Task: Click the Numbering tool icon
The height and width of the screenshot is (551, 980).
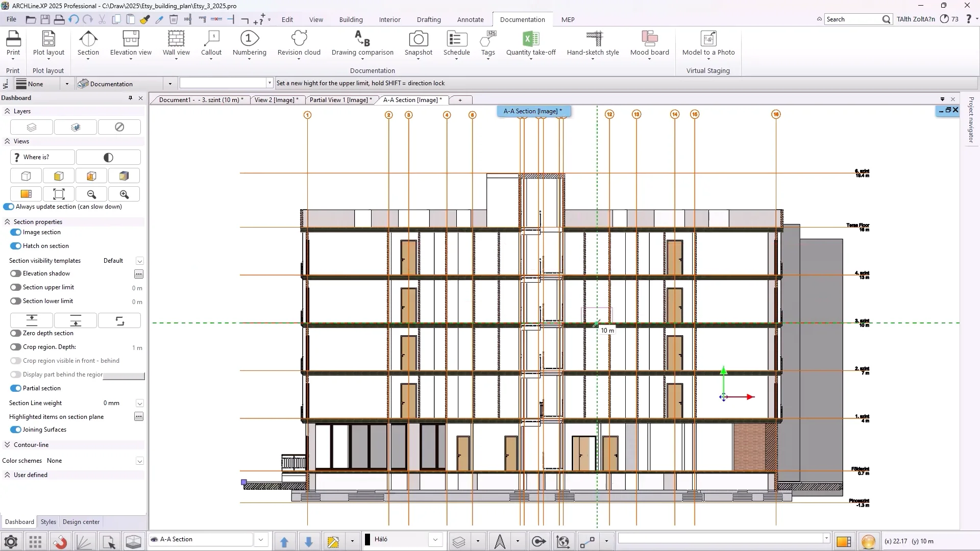Action: click(x=249, y=39)
